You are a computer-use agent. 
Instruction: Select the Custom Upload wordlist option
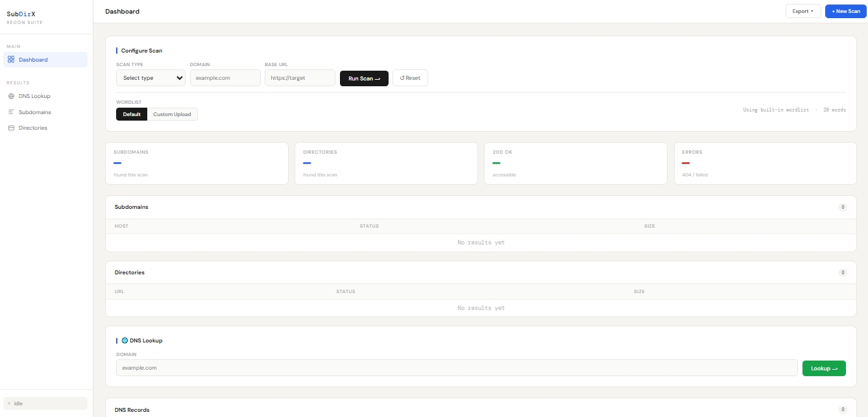pyautogui.click(x=172, y=114)
